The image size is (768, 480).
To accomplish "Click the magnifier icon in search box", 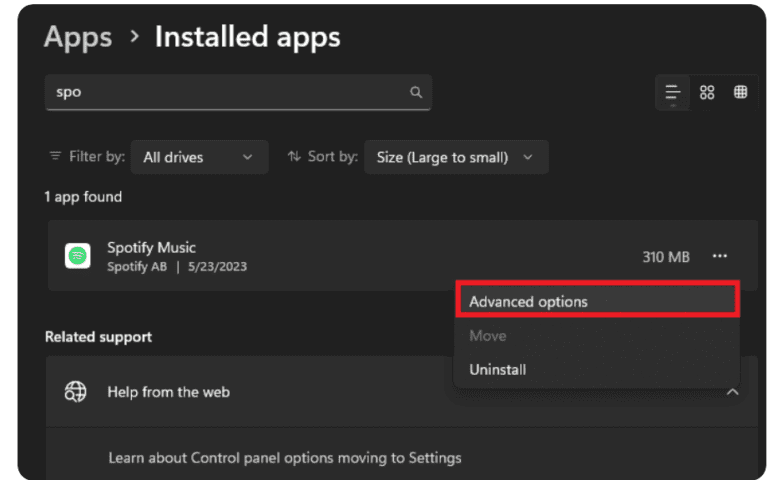I will coord(416,92).
